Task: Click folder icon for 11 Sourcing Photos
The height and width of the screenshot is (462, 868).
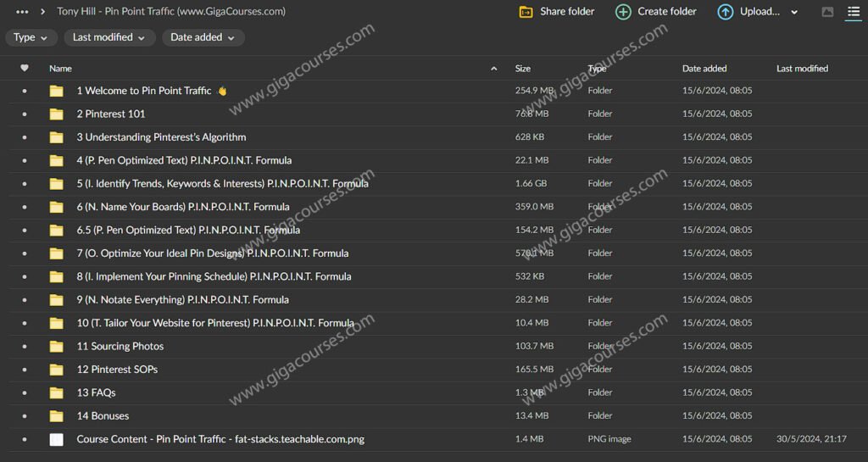Action: tap(57, 347)
